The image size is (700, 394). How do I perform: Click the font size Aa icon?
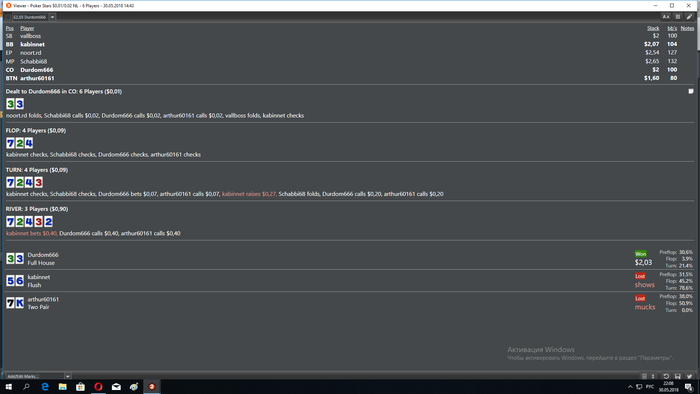click(x=666, y=17)
